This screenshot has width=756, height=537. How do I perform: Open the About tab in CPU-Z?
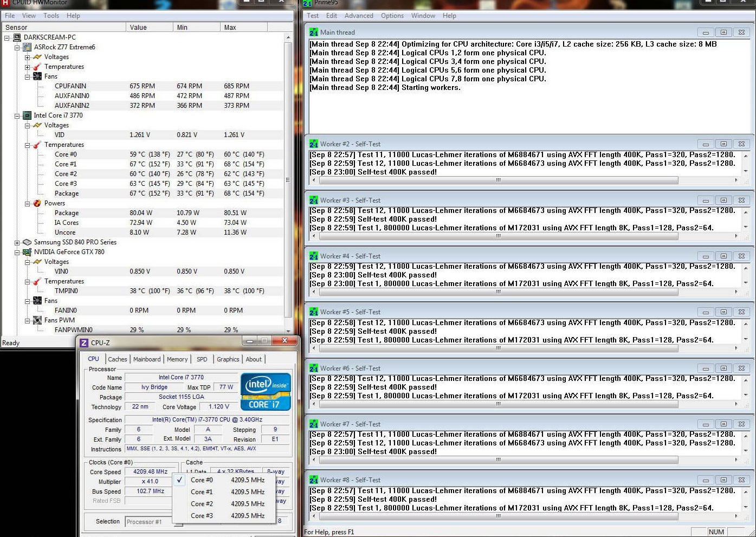pyautogui.click(x=254, y=359)
